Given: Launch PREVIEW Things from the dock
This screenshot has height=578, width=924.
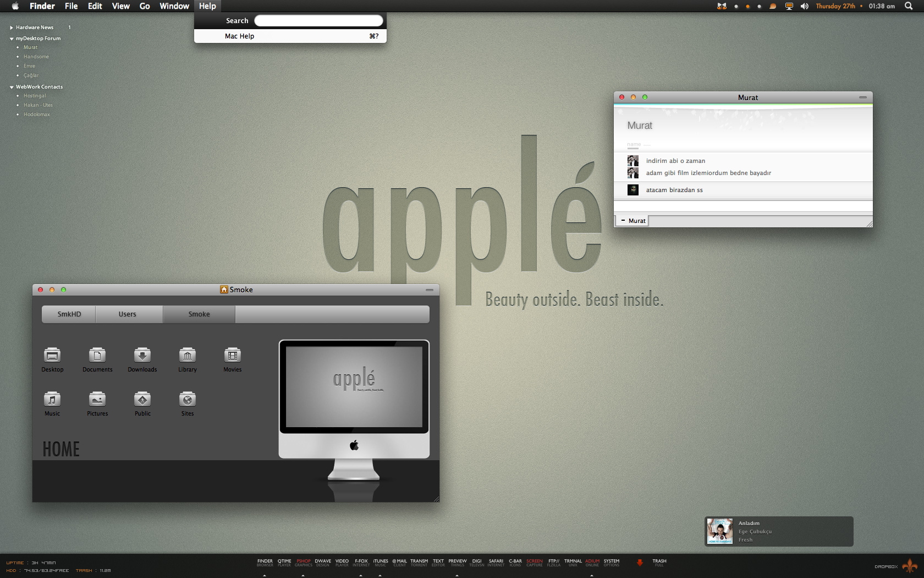Looking at the screenshot, I should [458, 563].
